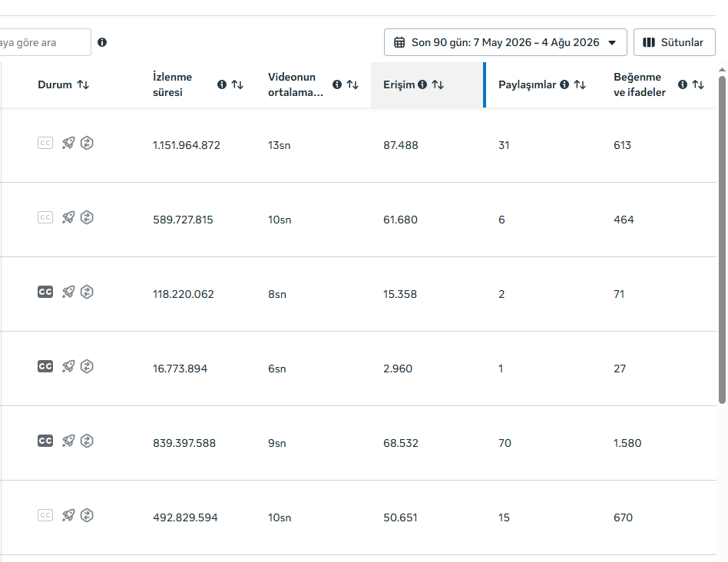Click the info icon beside İzlenme süresi header
Screen dimensions: 728x562
tap(222, 84)
